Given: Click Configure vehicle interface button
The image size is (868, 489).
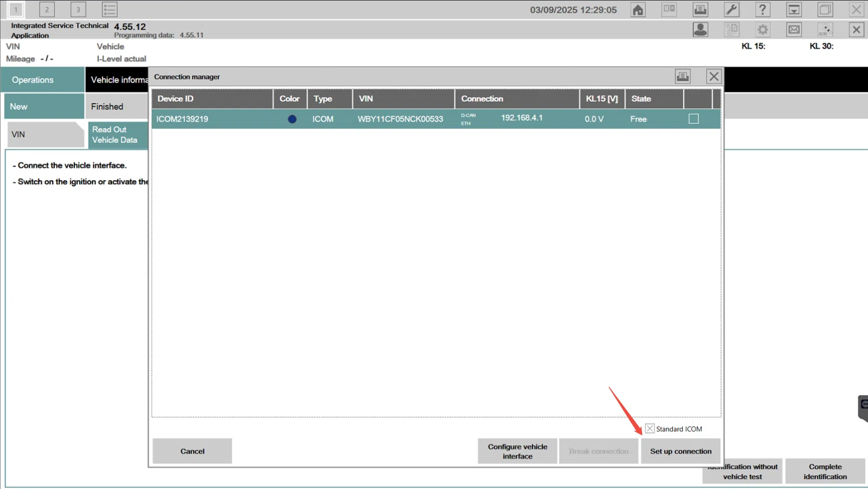Looking at the screenshot, I should (x=517, y=451).
